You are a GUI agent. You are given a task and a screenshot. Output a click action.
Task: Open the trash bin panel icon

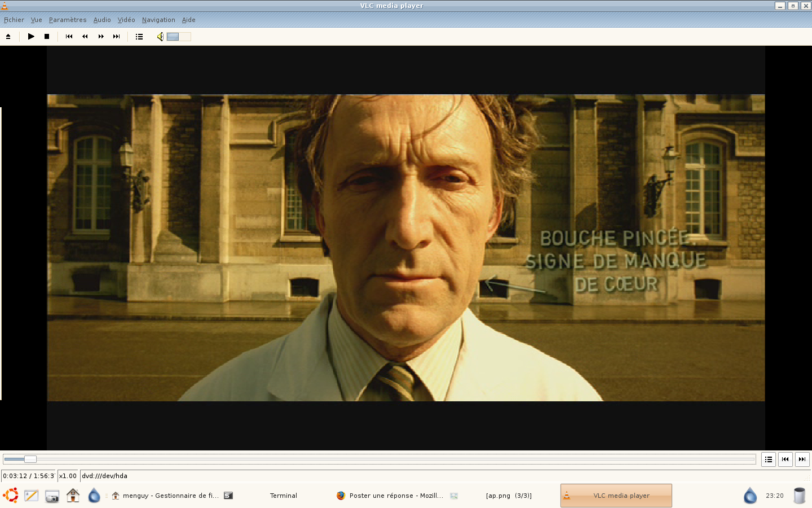coord(800,496)
